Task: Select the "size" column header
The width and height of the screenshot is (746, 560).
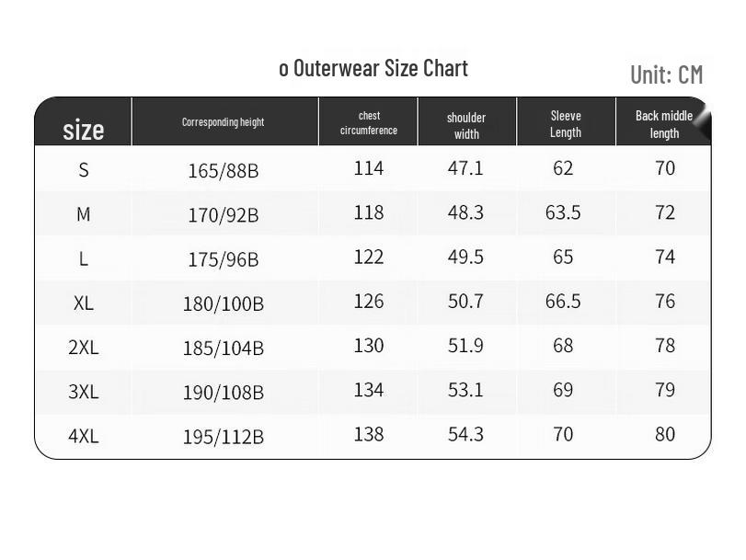Action: (83, 130)
